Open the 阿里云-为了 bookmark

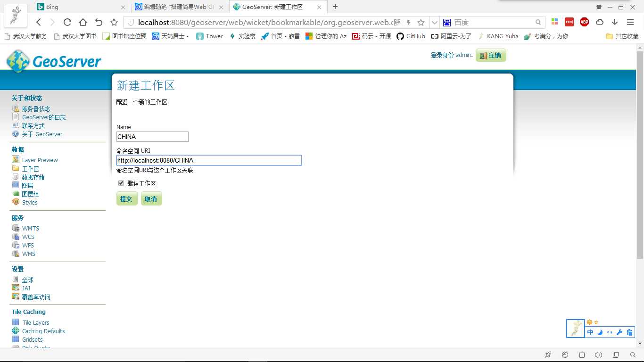coord(451,36)
